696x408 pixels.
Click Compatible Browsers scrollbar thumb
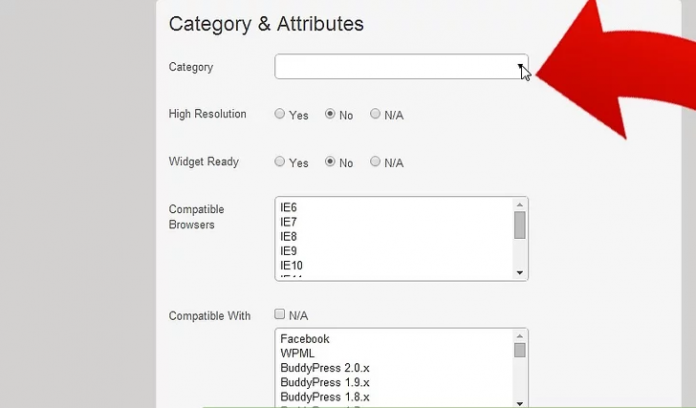point(520,225)
